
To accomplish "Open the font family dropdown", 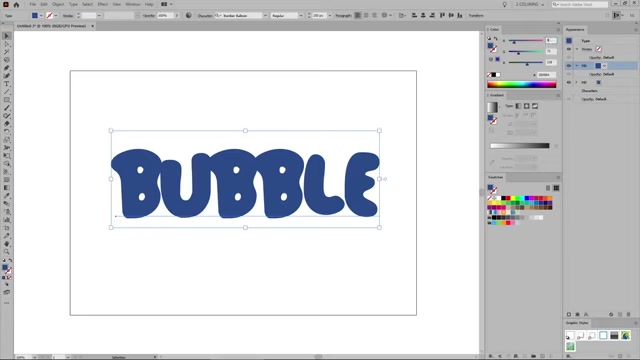I will click(265, 16).
